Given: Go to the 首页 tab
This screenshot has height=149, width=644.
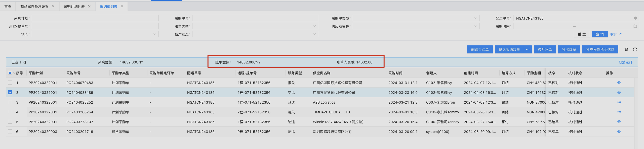Looking at the screenshot, I should [8, 7].
